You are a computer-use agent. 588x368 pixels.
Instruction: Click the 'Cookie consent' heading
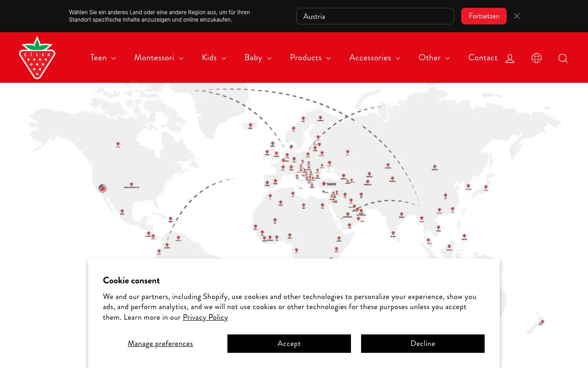131,280
